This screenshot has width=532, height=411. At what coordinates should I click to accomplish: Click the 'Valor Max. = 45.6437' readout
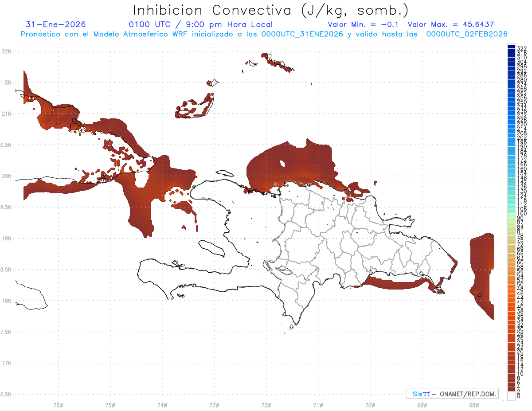click(451, 24)
